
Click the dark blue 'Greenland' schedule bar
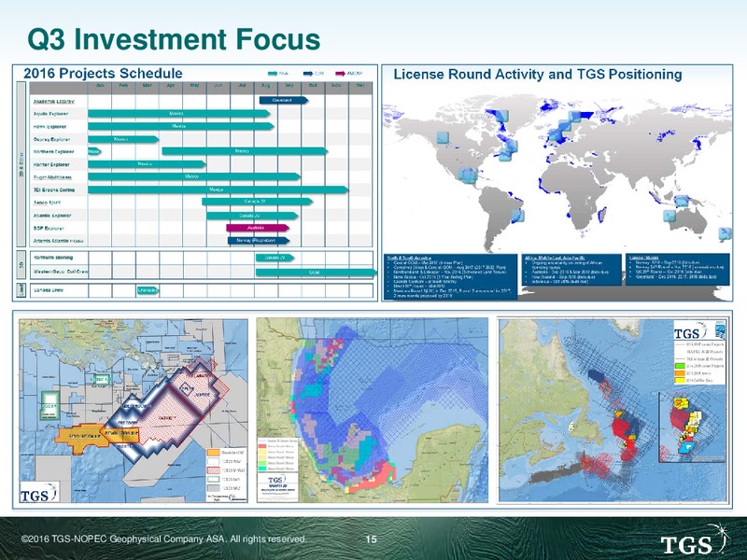pyautogui.click(x=284, y=100)
